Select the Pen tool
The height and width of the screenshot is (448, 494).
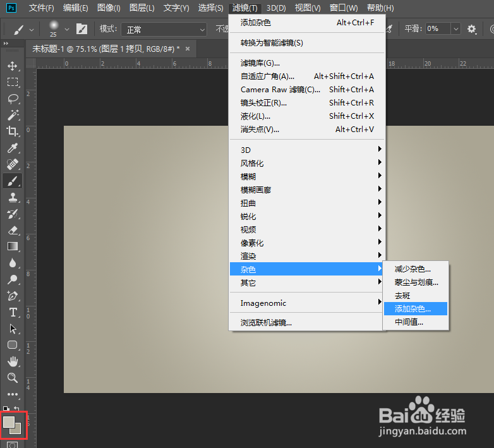tap(12, 296)
